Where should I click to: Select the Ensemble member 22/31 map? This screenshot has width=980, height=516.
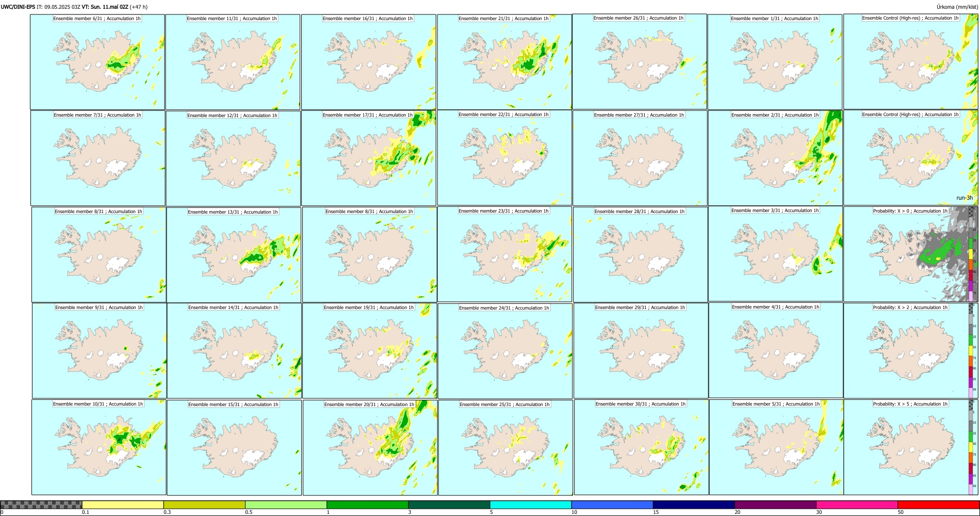504,158
